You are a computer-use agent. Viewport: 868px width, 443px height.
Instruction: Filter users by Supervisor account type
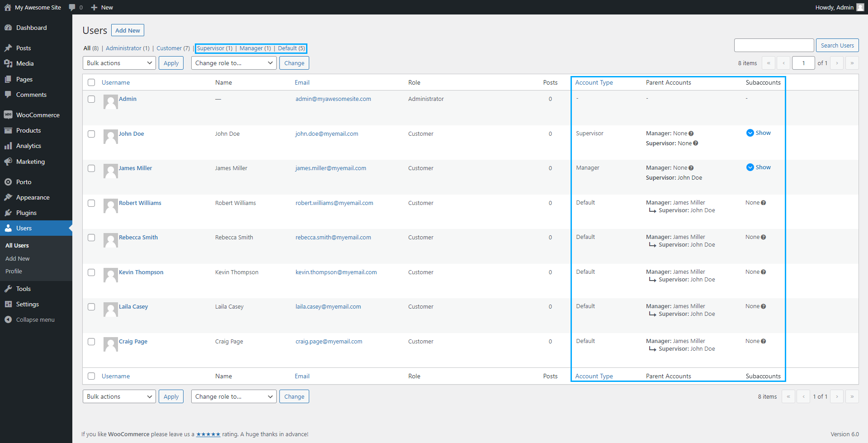[x=215, y=48]
